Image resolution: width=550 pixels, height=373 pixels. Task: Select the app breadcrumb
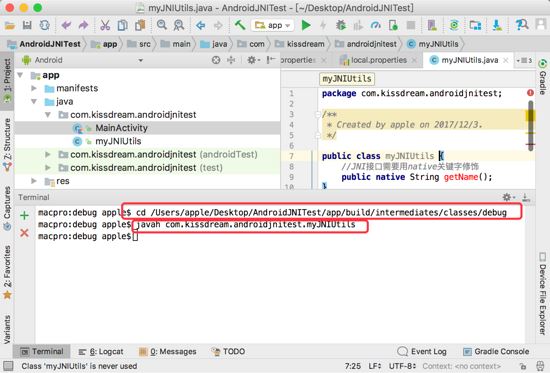(104, 44)
